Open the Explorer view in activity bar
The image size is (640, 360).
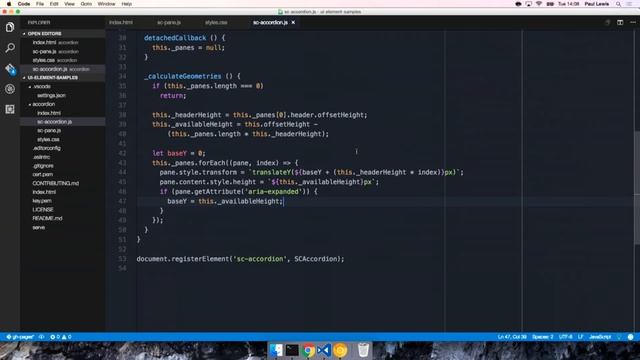(x=10, y=27)
